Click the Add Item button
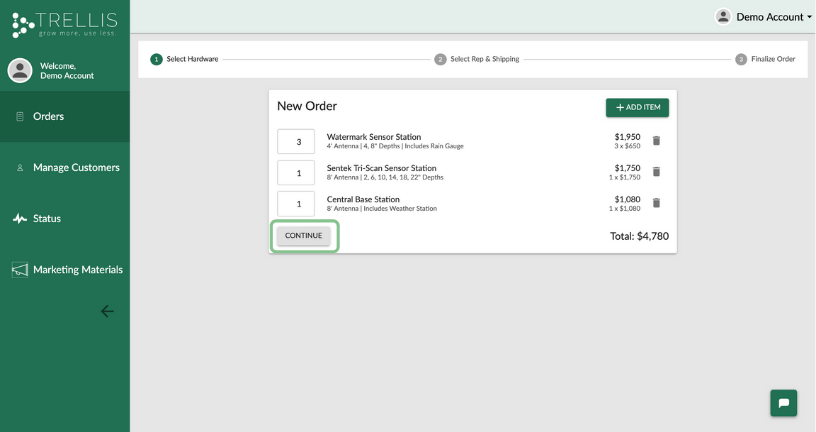The width and height of the screenshot is (816, 432). pos(637,107)
